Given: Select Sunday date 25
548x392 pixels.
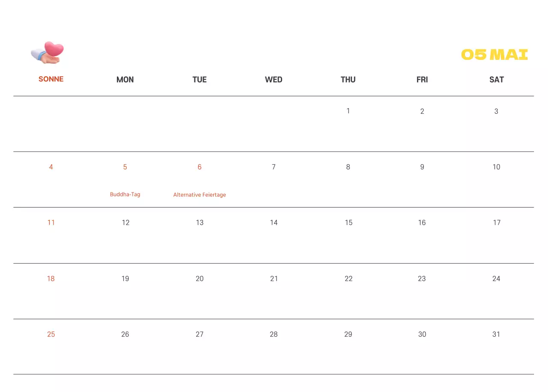Looking at the screenshot, I should click(x=51, y=334).
